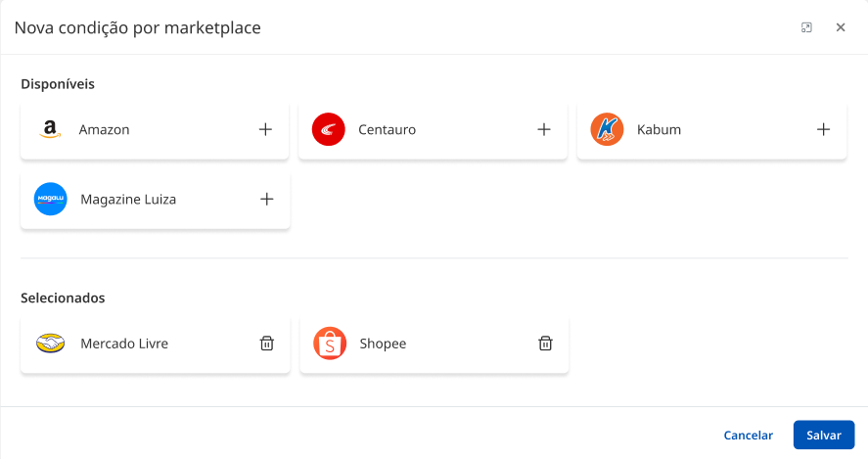Select the Magazine Luiza card label

(x=128, y=200)
